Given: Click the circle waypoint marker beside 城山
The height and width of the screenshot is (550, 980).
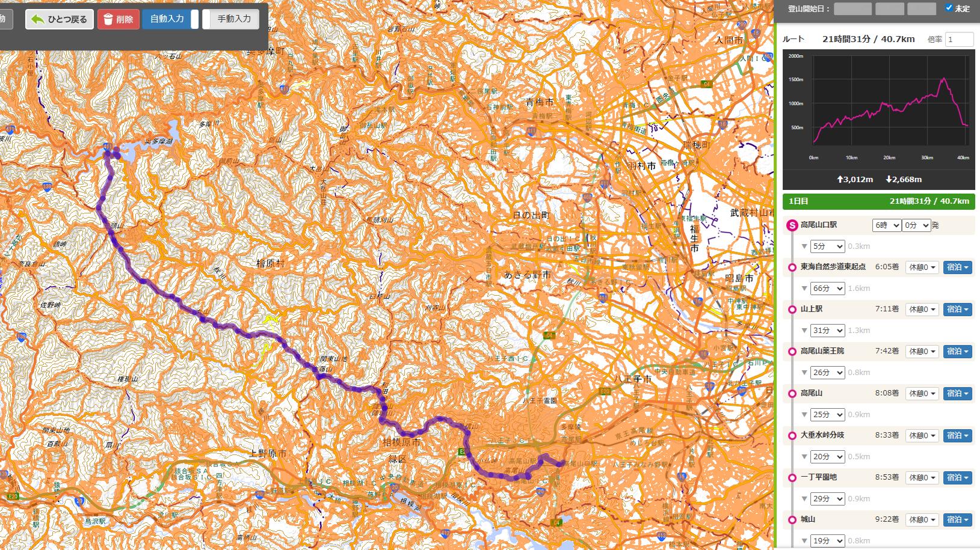Looking at the screenshot, I should [x=792, y=519].
